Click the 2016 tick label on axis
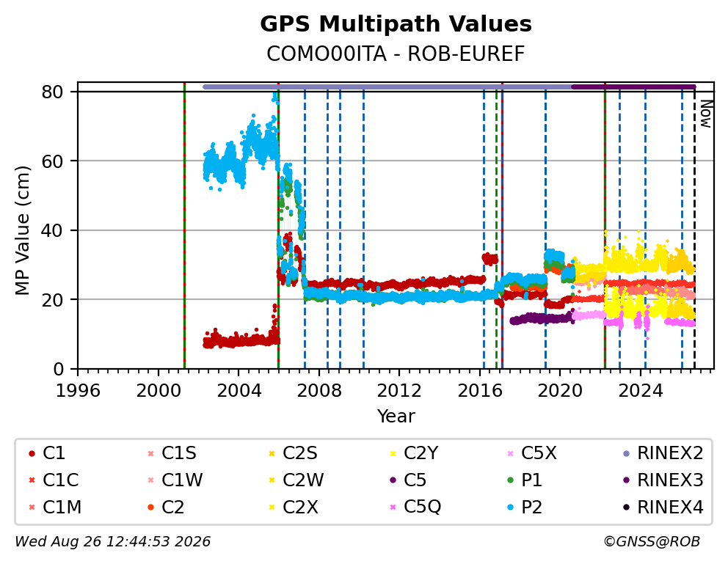The image size is (728, 564). (480, 391)
